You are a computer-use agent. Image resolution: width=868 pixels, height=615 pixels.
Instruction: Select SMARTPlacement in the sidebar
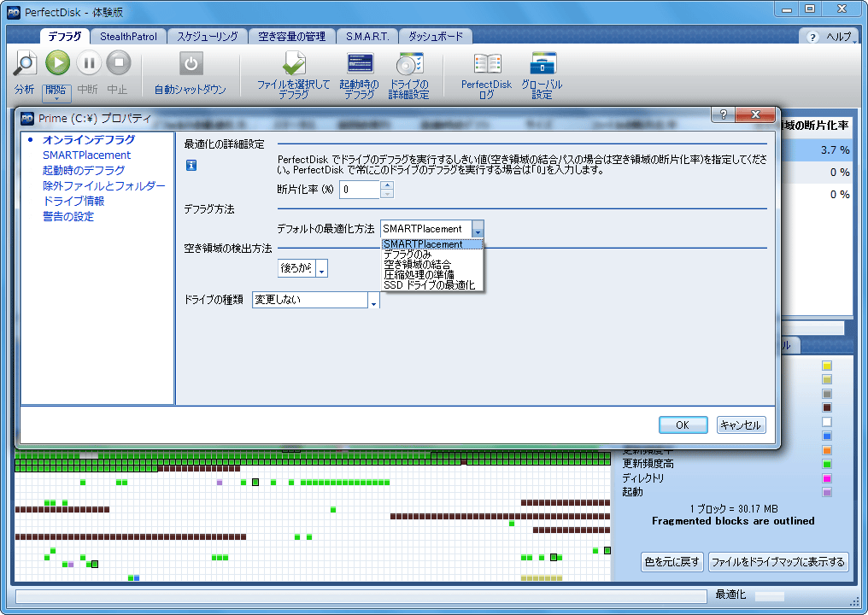(87, 155)
